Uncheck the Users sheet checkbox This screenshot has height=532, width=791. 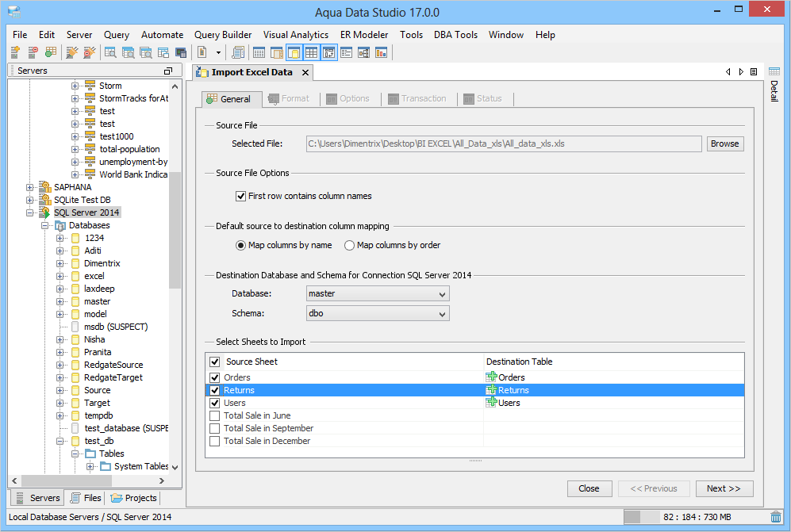coord(215,403)
